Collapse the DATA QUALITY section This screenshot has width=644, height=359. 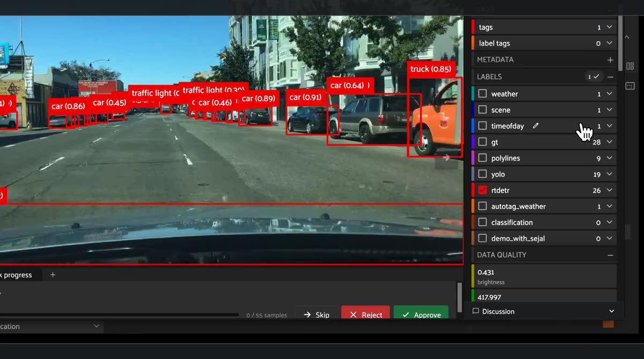[x=610, y=255]
